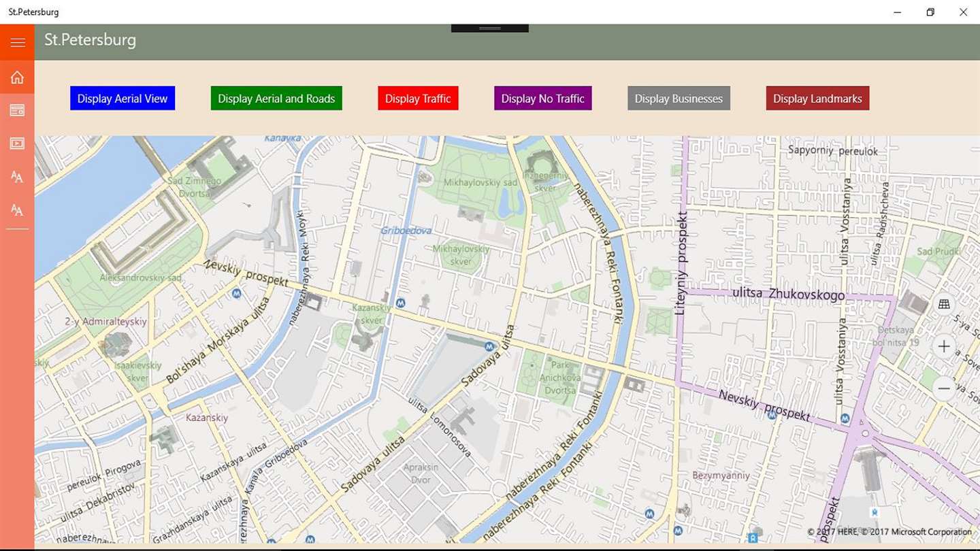The height and width of the screenshot is (551, 980).
Task: Enable the Display Traffic overlay
Action: click(418, 98)
